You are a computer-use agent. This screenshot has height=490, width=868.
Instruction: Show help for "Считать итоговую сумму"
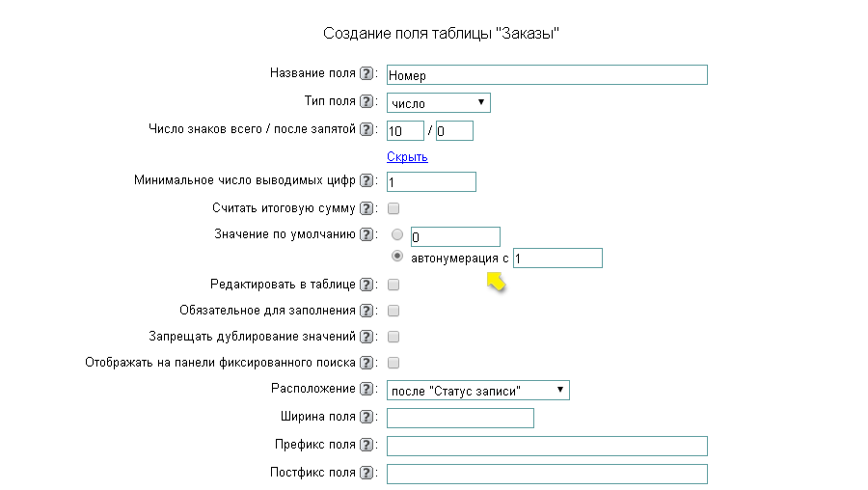tap(366, 208)
